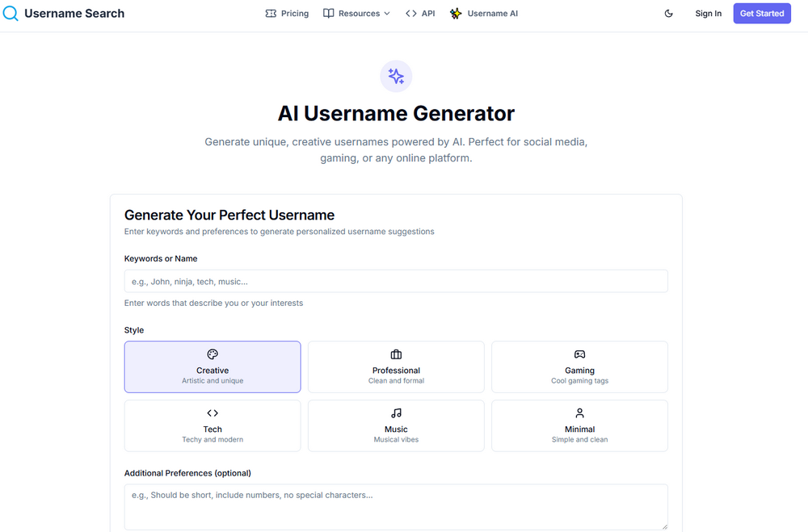The height and width of the screenshot is (532, 808).
Task: Click the Keywords or Name input field
Action: coord(396,281)
